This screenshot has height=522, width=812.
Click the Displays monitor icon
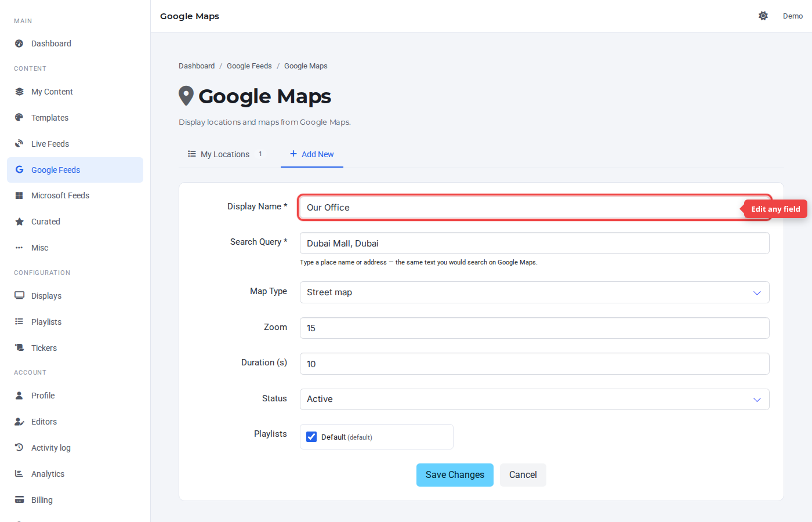pos(19,296)
